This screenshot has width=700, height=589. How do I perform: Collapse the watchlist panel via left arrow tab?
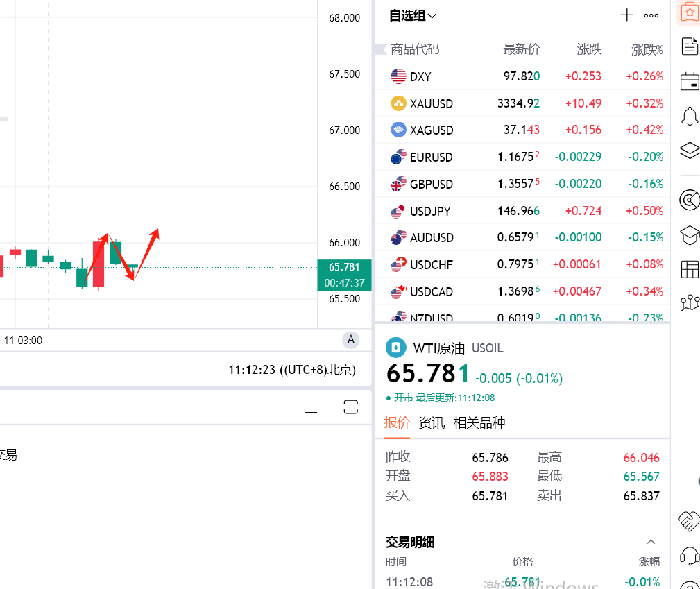[x=381, y=49]
